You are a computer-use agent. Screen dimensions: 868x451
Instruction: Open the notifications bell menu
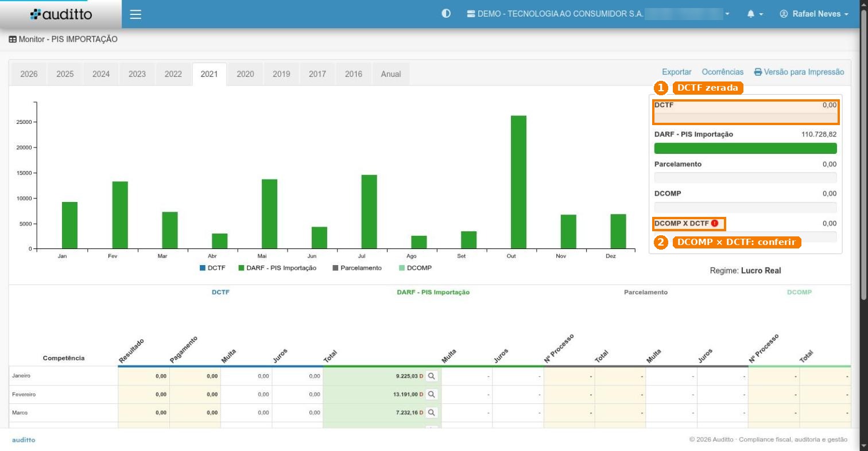coord(755,14)
